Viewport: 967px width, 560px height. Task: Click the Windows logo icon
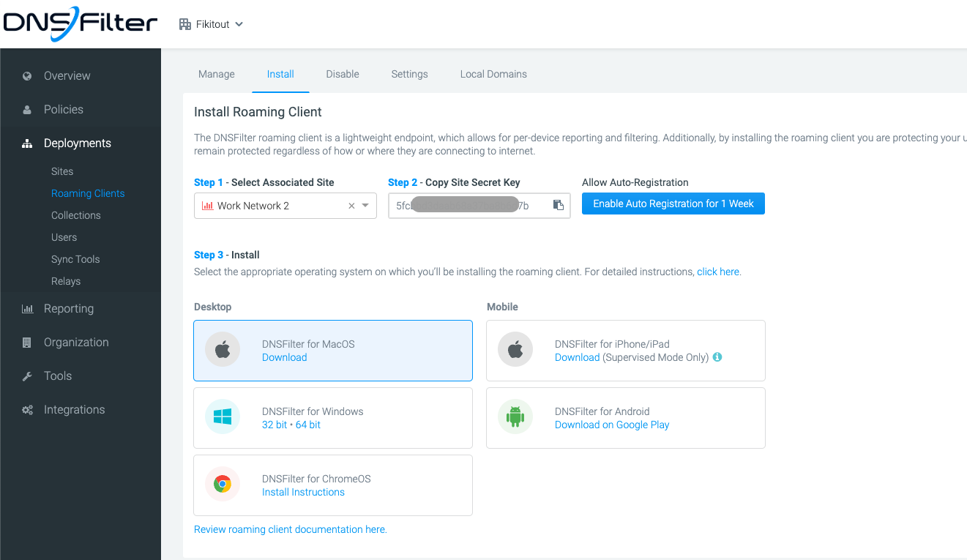[x=223, y=417]
